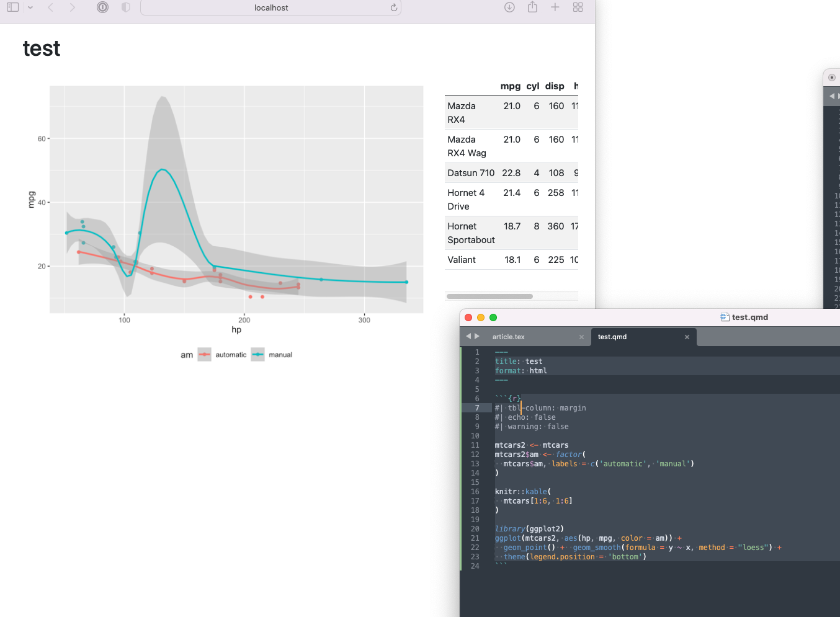Close the test.qmd editor window (red button)
Viewport: 840px width, 617px height.
point(468,317)
